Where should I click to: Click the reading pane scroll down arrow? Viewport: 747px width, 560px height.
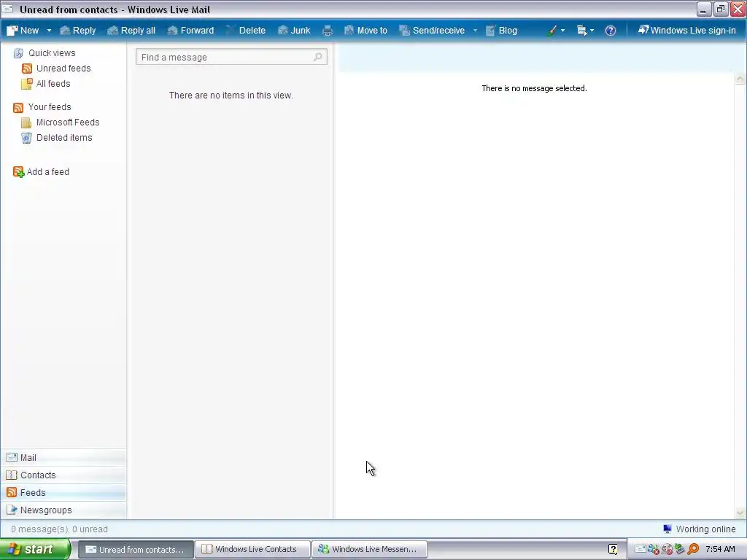(740, 513)
